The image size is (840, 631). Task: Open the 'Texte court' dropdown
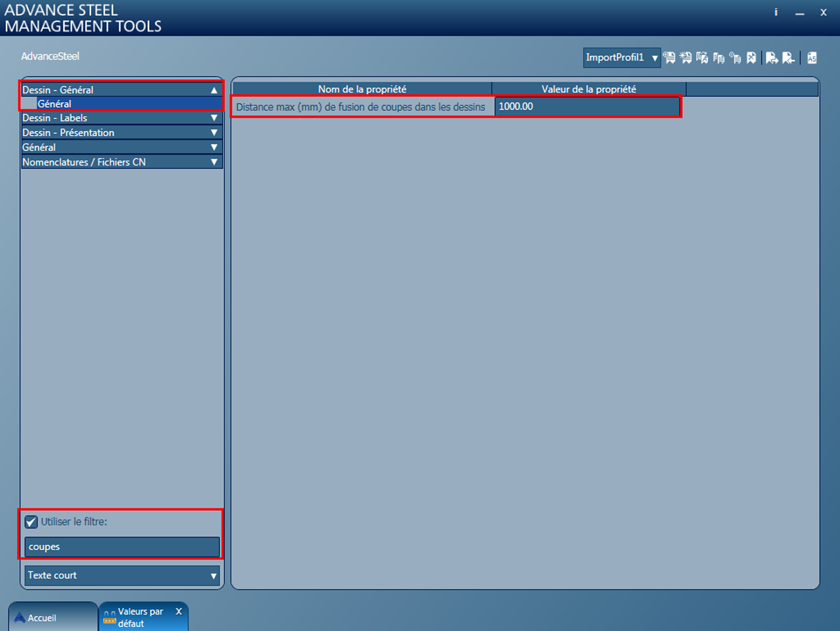pos(122,575)
